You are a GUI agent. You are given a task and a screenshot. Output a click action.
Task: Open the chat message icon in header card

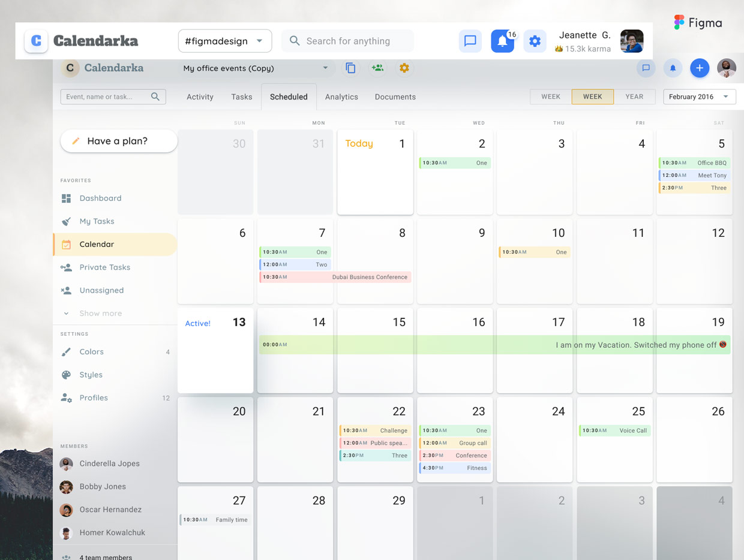[x=470, y=41]
